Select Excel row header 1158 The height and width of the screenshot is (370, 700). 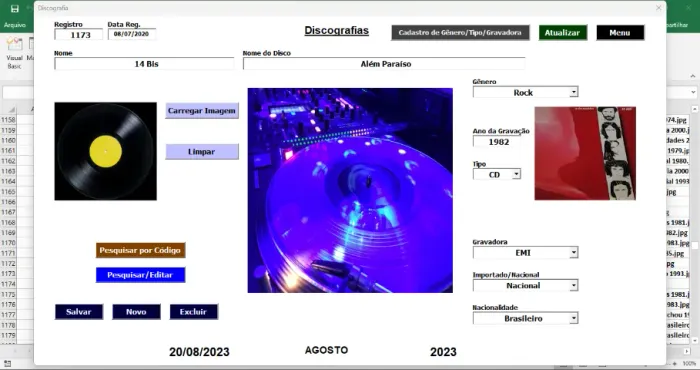8,120
